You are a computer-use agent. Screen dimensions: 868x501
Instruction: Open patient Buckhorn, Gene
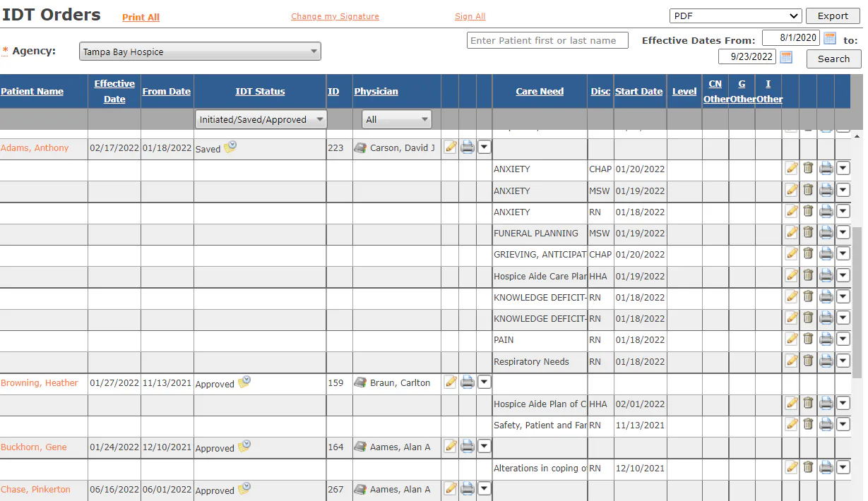[34, 447]
